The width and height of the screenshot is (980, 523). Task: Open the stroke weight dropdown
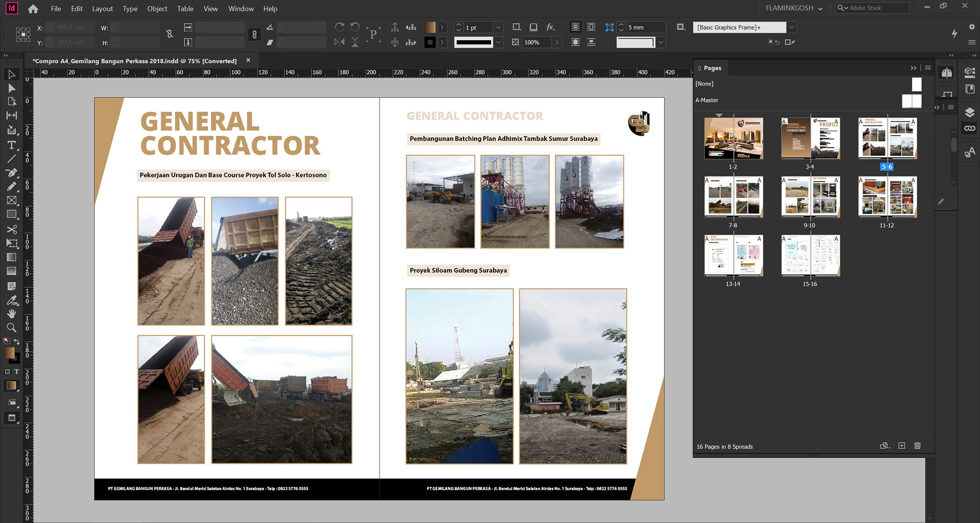(499, 28)
